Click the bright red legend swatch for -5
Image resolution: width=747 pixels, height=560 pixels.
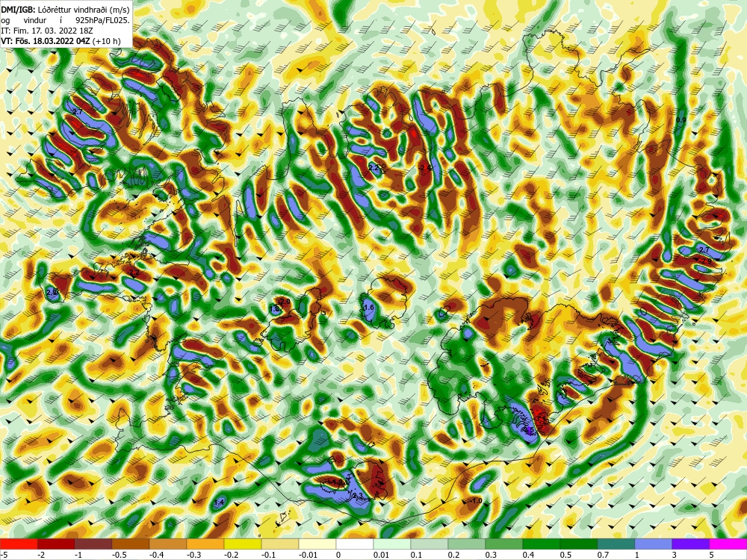[x=19, y=544]
